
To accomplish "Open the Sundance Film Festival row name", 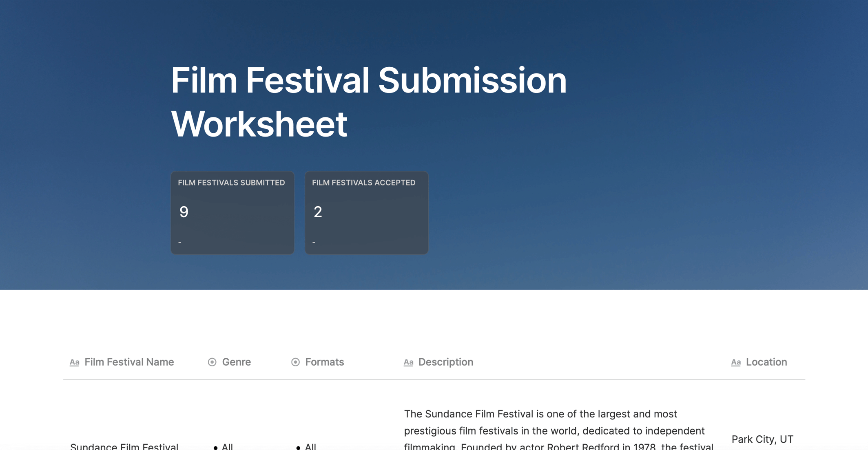I will (x=124, y=446).
